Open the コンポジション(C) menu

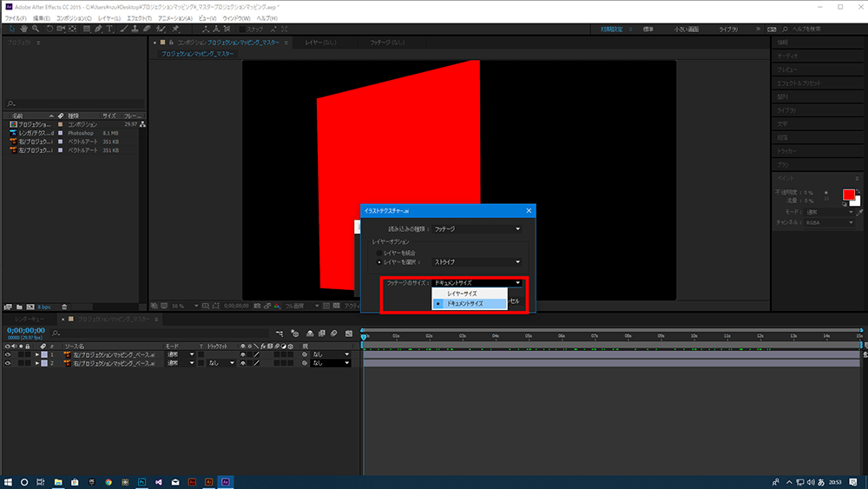point(74,17)
